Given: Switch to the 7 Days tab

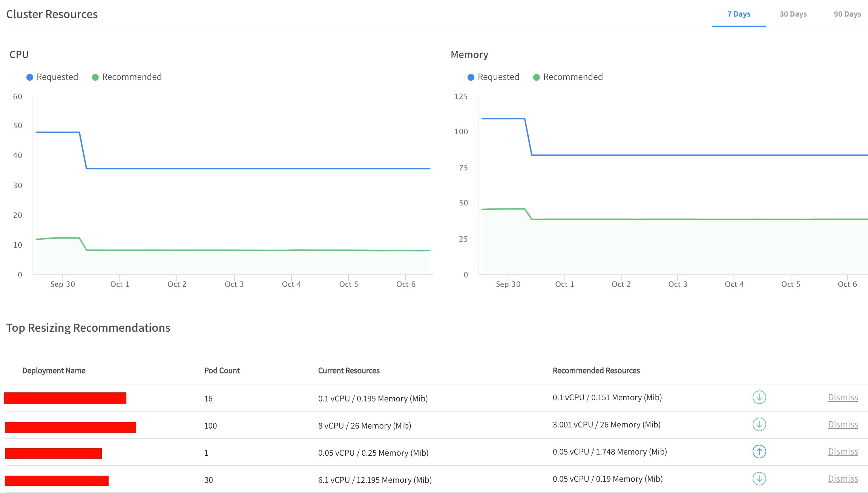Looking at the screenshot, I should (x=739, y=14).
